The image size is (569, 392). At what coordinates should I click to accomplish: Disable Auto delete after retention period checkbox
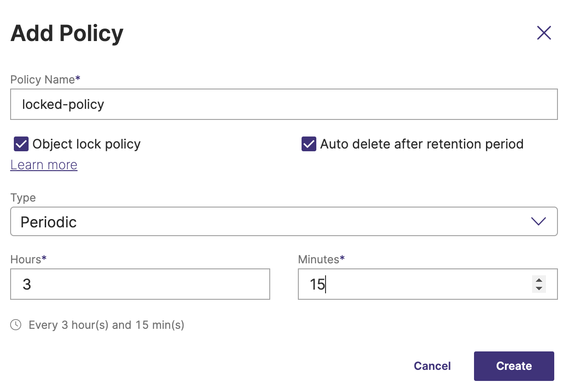(308, 144)
